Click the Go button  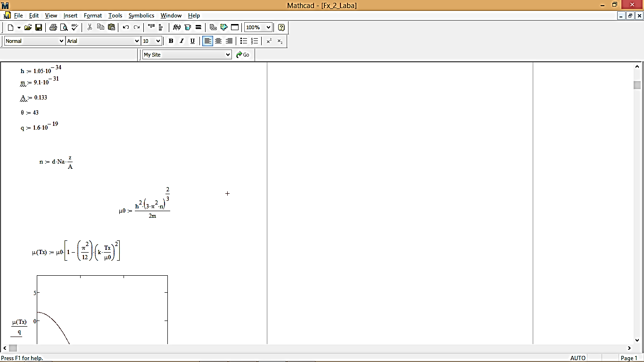point(243,55)
